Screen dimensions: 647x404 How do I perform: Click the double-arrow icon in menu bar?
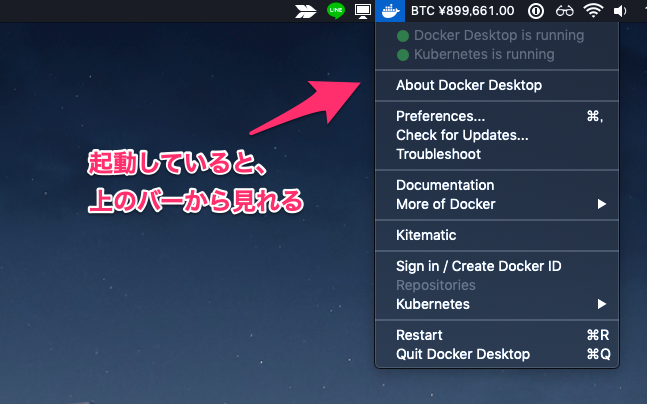click(305, 11)
